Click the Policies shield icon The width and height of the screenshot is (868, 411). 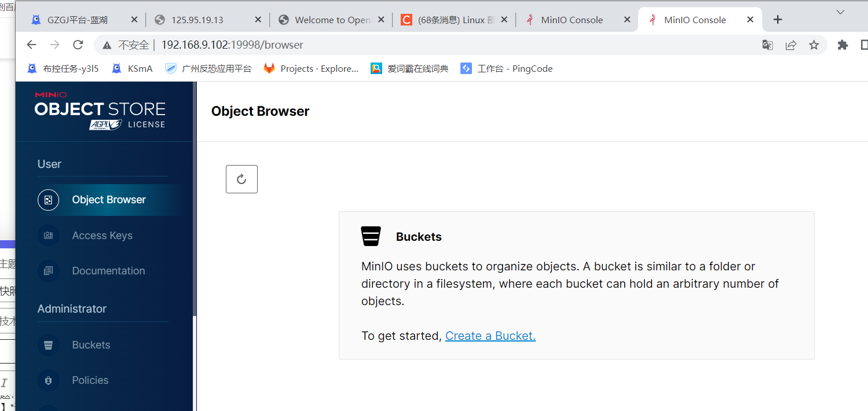tap(48, 380)
